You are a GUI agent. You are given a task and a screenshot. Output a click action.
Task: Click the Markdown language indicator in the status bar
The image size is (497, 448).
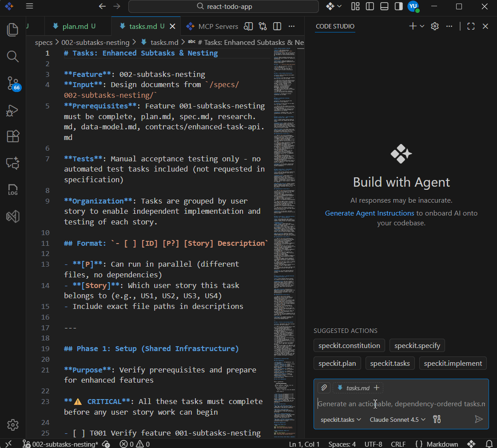[443, 444]
